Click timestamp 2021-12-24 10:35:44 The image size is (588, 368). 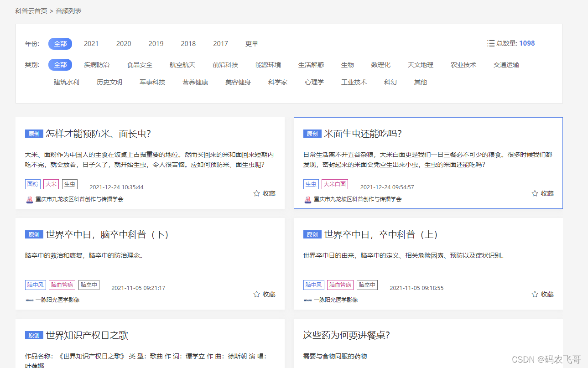coord(116,187)
